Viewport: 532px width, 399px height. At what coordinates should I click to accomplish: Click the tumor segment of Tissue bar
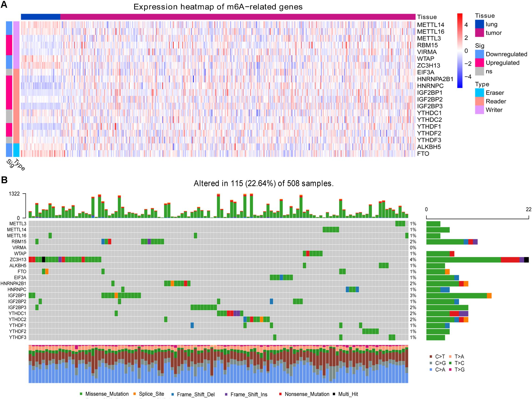coord(238,17)
